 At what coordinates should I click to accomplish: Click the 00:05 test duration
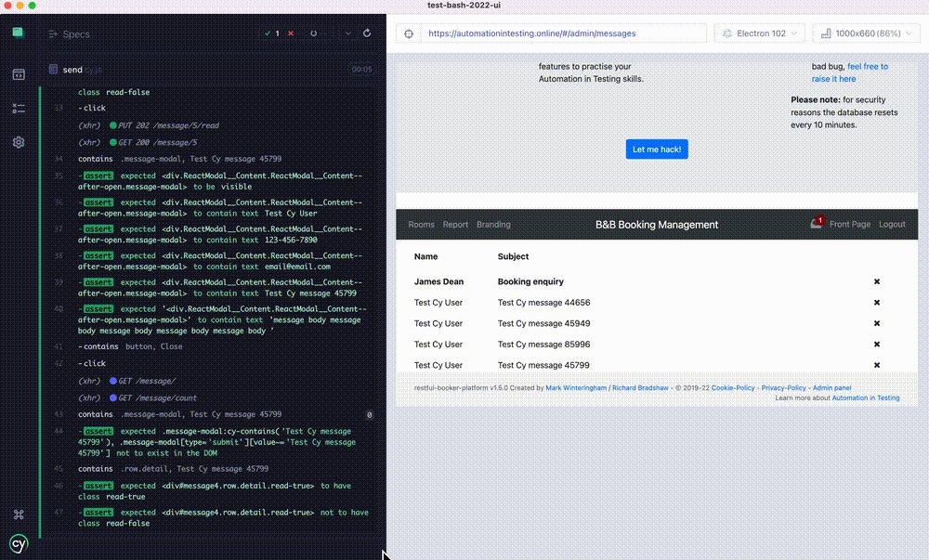pos(362,70)
